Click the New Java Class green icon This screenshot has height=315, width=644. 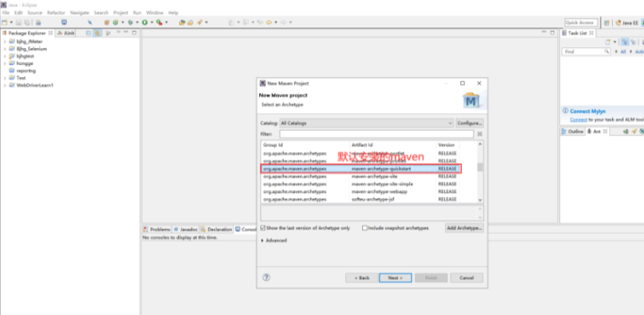116,22
